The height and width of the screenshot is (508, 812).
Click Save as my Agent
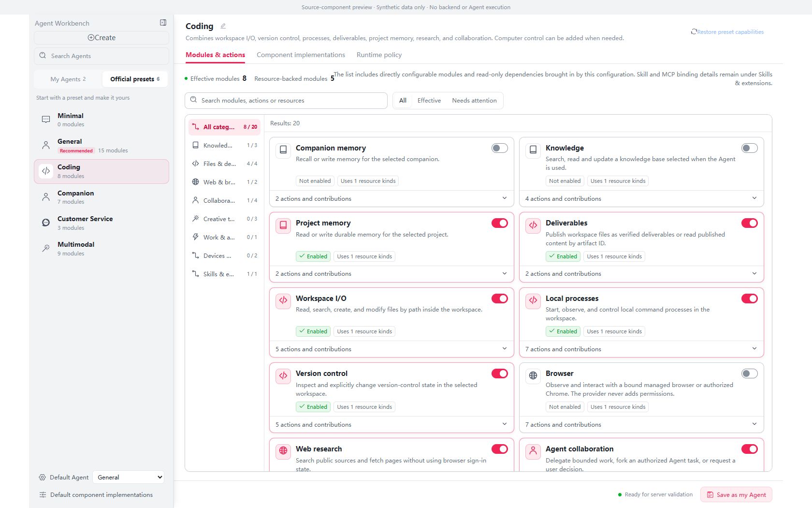coord(736,494)
